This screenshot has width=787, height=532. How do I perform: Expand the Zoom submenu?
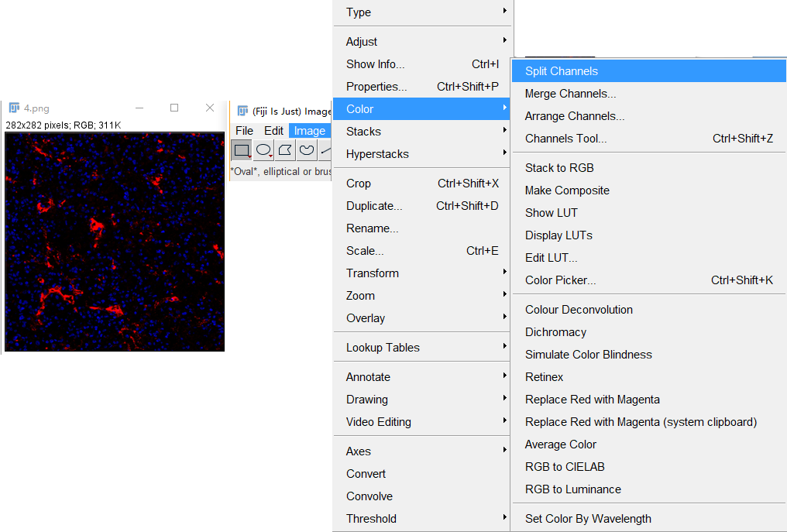[421, 296]
